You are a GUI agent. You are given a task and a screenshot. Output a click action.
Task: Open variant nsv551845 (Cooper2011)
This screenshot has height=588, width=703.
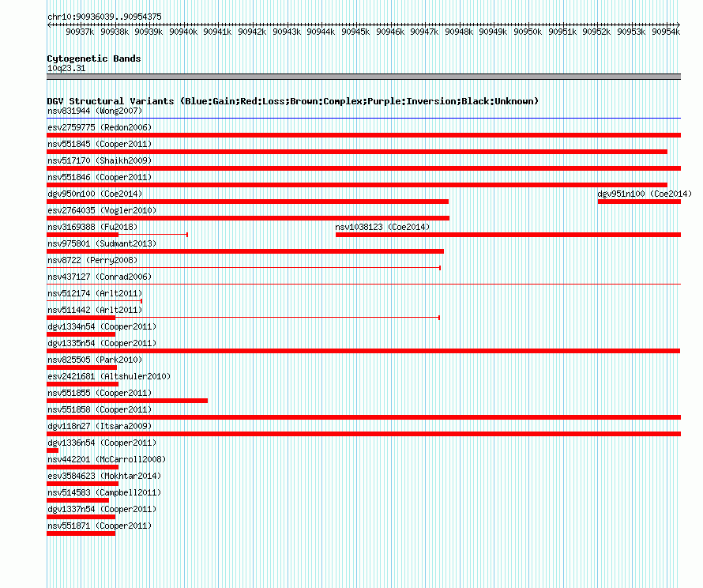pos(100,144)
